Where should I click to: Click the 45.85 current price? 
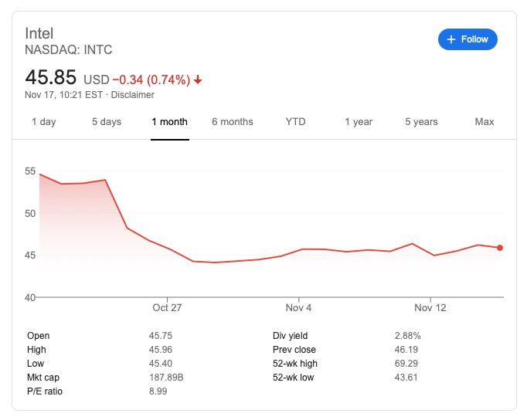(x=51, y=77)
